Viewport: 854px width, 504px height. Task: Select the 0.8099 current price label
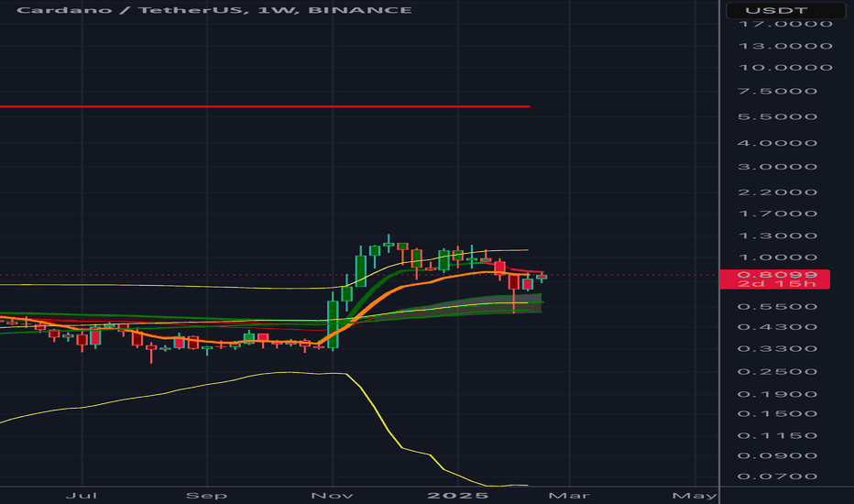pos(775,279)
